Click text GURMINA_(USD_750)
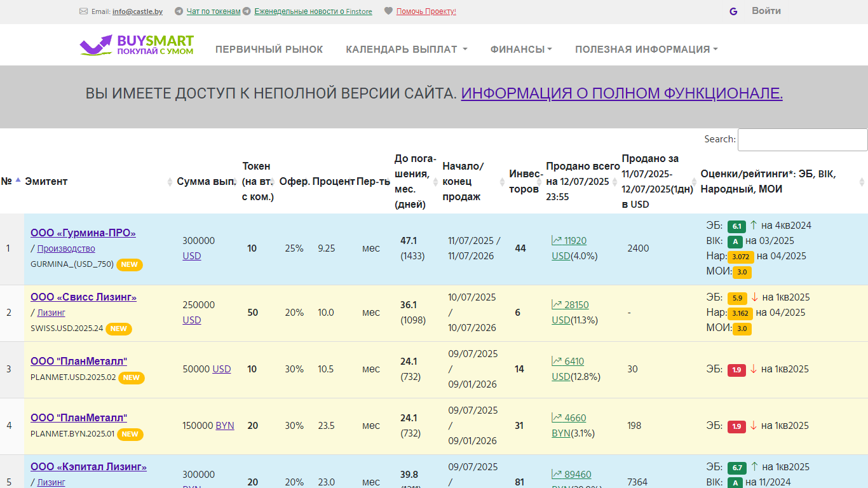Screen dimensions: 868x488 72,264
